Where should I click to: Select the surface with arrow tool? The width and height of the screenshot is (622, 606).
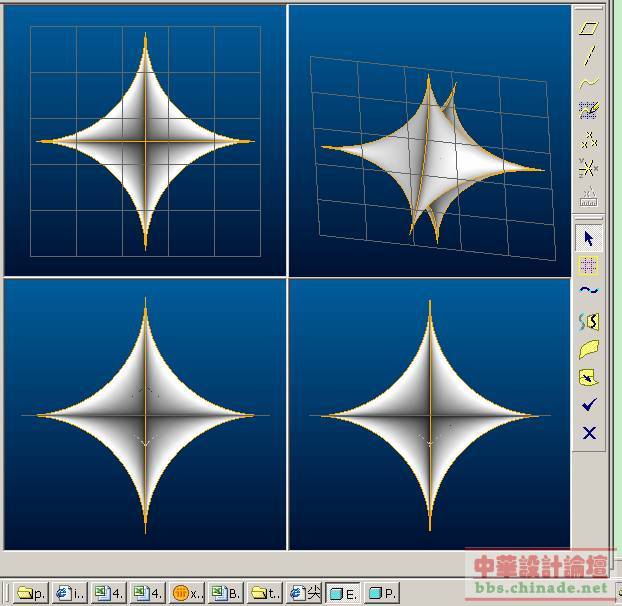[x=589, y=377]
